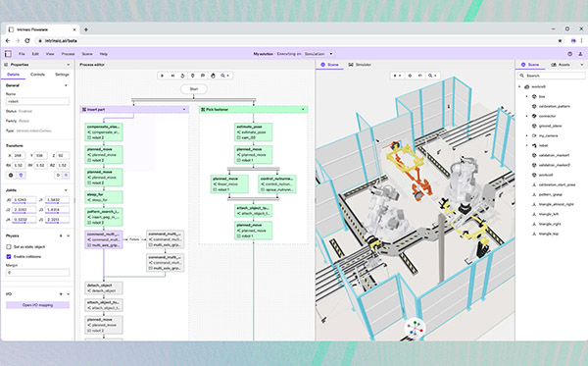Click the new tab plus button
Viewport: 588px width, 366px height.
[86, 29]
